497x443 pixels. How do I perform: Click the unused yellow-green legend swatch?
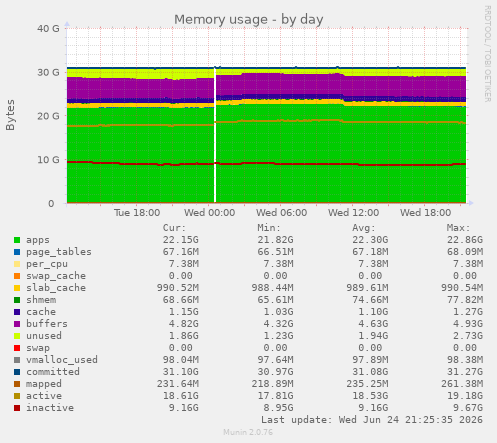[x=17, y=336]
